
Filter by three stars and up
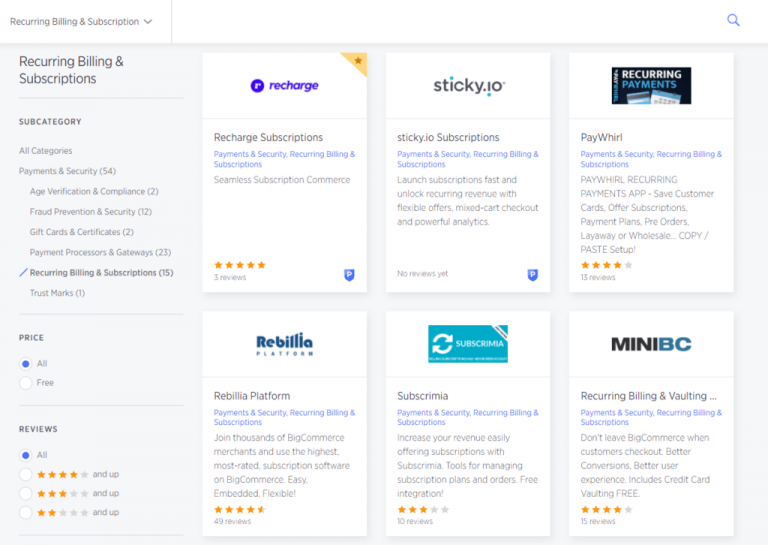click(25, 494)
